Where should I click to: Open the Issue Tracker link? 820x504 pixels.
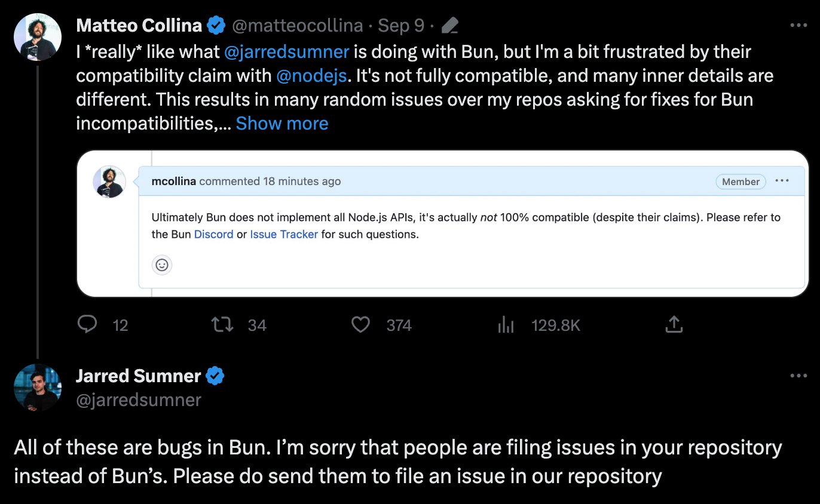284,234
